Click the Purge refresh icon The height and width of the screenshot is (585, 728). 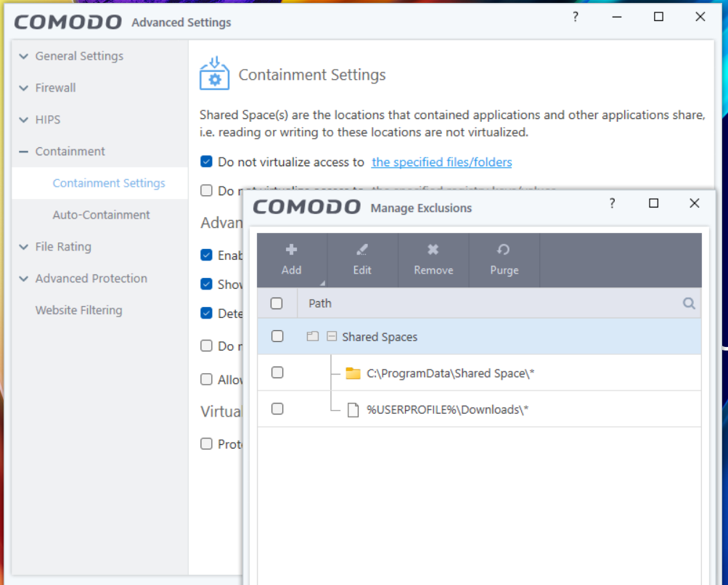pyautogui.click(x=504, y=250)
